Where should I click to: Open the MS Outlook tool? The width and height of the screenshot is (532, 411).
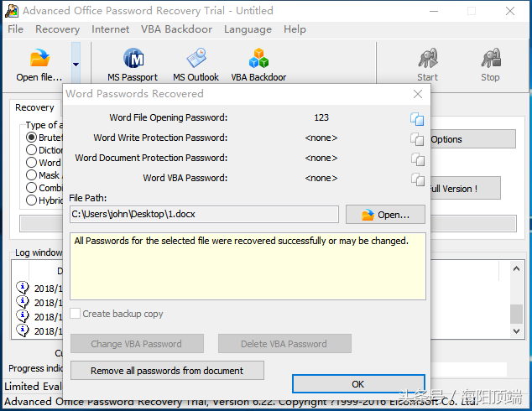pyautogui.click(x=196, y=65)
